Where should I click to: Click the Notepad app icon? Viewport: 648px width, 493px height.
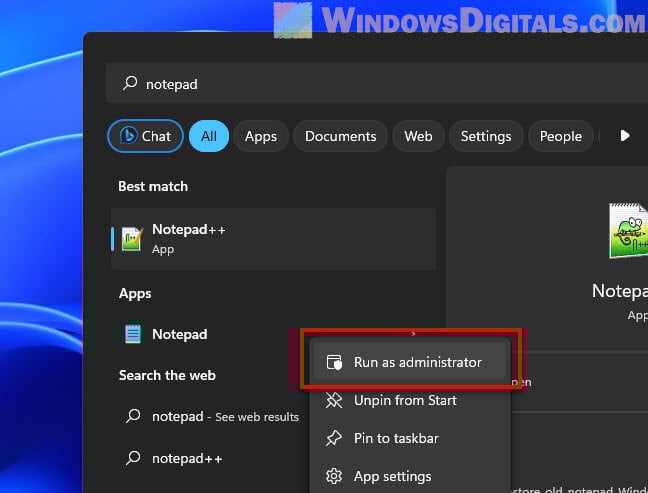click(x=133, y=333)
